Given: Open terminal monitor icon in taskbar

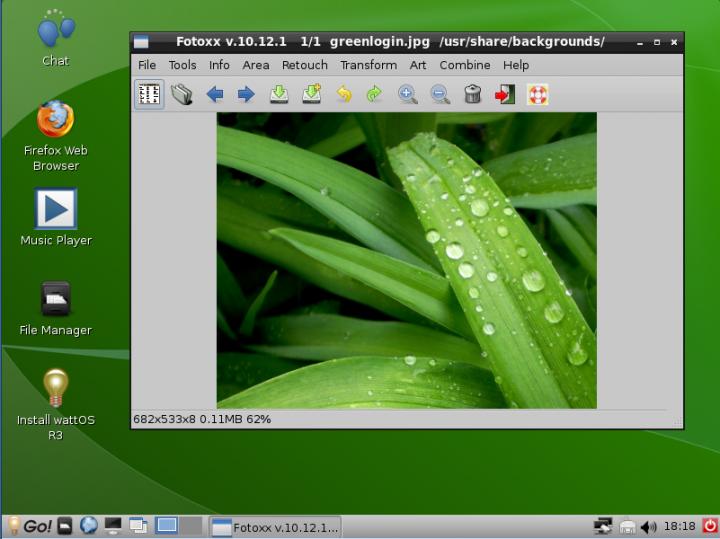Looking at the screenshot, I should coord(113,526).
